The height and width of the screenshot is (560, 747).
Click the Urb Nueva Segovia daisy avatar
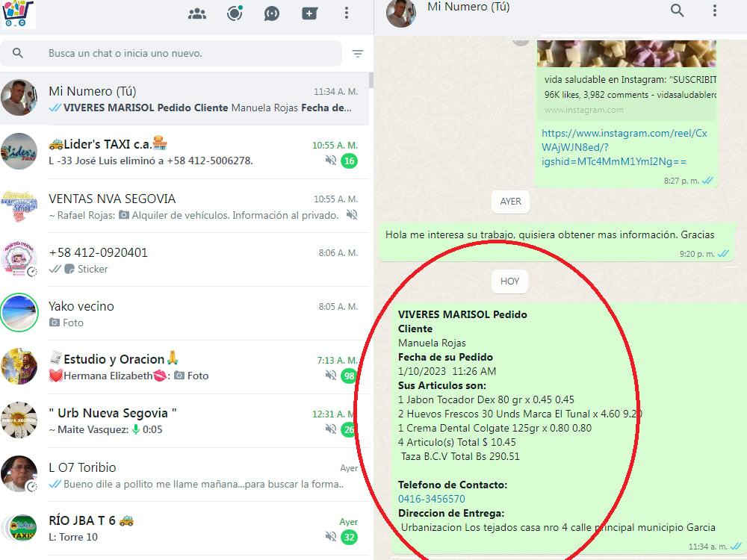[x=19, y=420]
